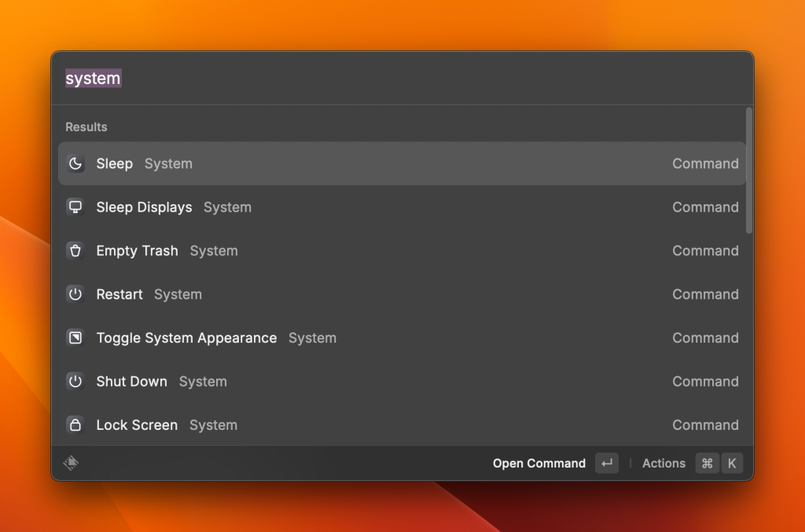Click the search field containing 'system'
This screenshot has width=805, height=532.
pos(393,79)
